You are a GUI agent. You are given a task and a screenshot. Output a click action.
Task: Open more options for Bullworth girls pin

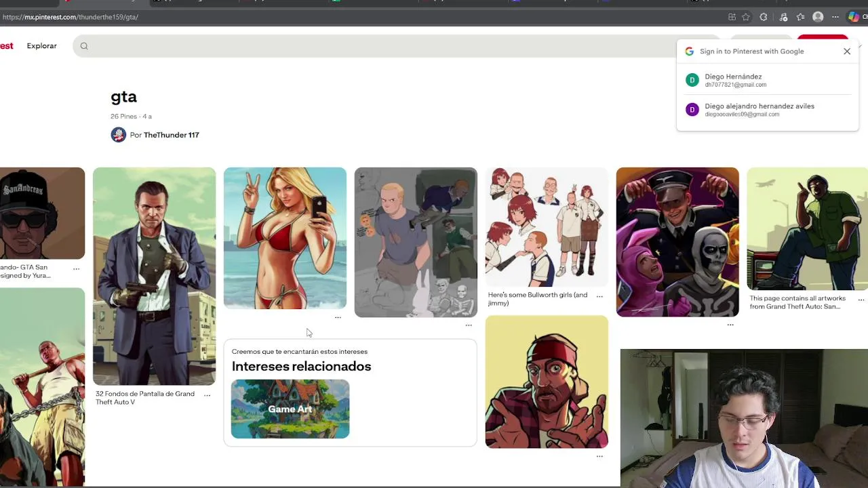pyautogui.click(x=599, y=296)
